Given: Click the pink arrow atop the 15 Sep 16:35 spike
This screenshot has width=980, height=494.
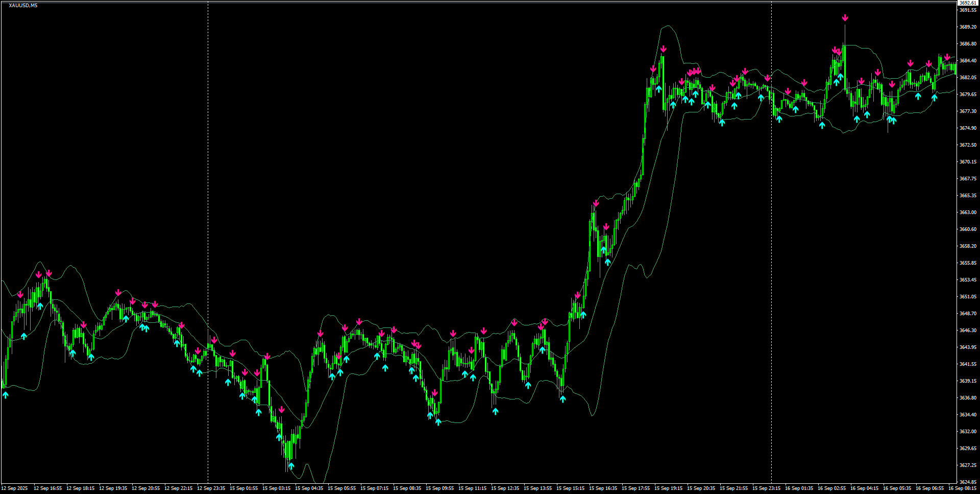Looking at the screenshot, I should click(x=596, y=204).
